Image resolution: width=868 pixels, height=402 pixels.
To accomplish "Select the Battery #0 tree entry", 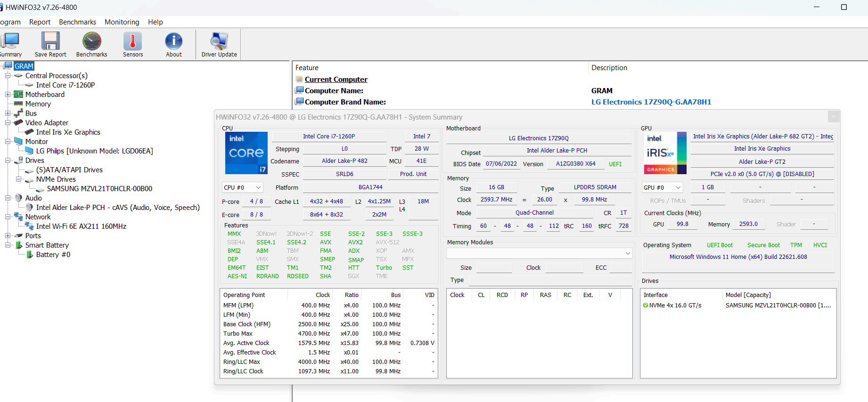I will tap(53, 255).
